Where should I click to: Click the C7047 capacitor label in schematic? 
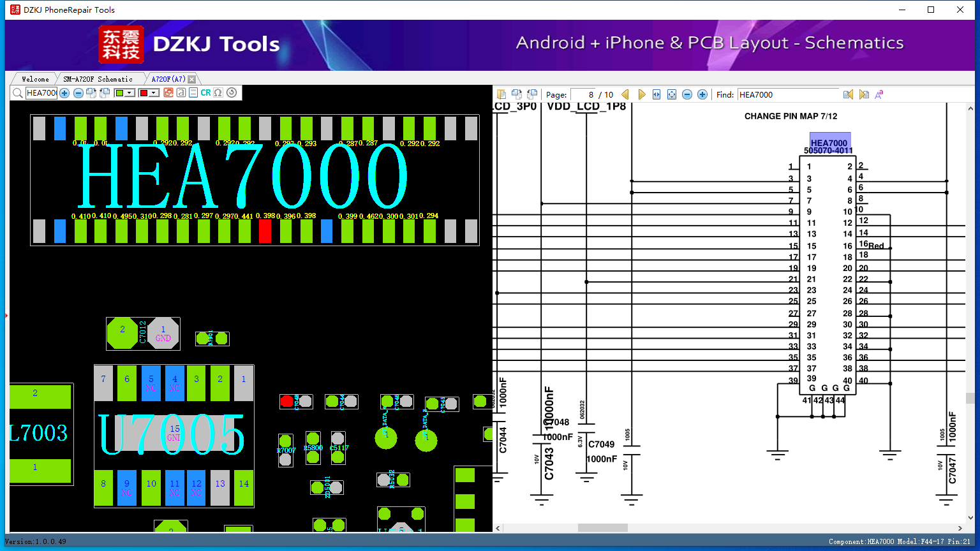pos(953,471)
